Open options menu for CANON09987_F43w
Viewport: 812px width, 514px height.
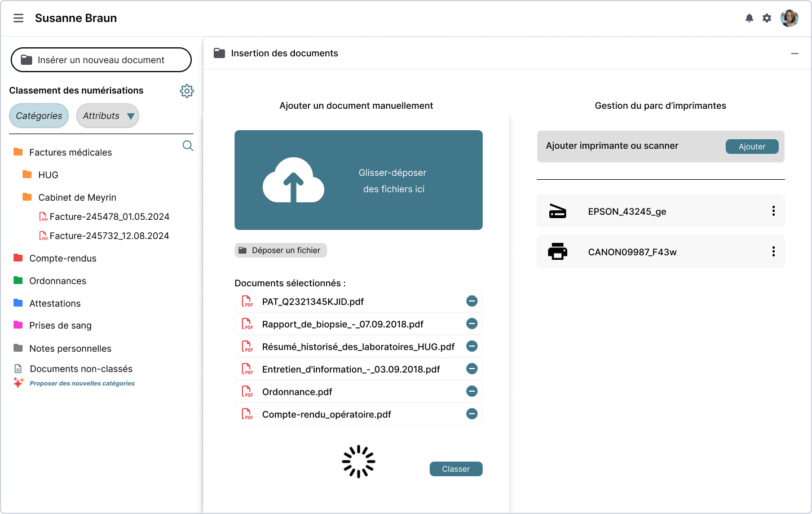773,252
